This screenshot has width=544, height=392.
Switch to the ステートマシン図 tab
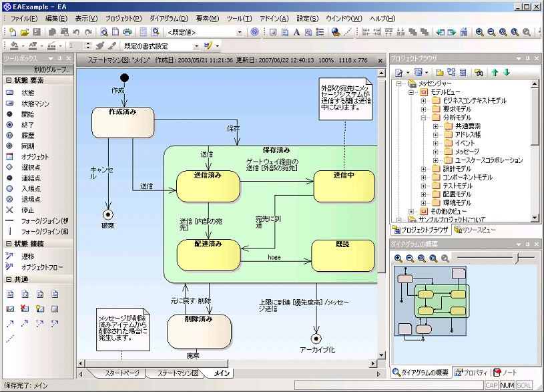click(x=178, y=373)
